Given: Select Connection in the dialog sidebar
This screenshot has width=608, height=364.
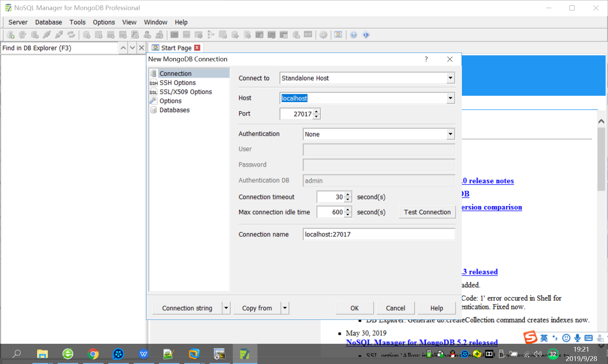Looking at the screenshot, I should coord(189,73).
